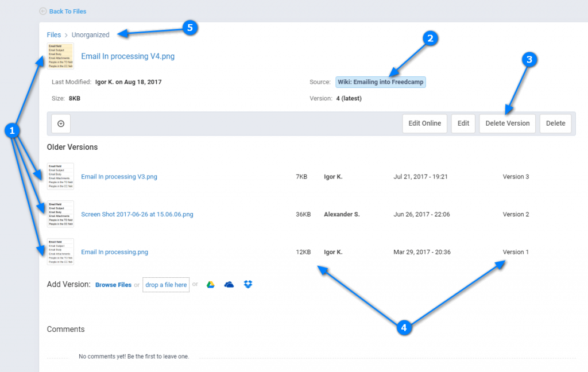Click the thumbnail of Email In processing V4.png
The height and width of the screenshot is (372, 588).
[60, 56]
